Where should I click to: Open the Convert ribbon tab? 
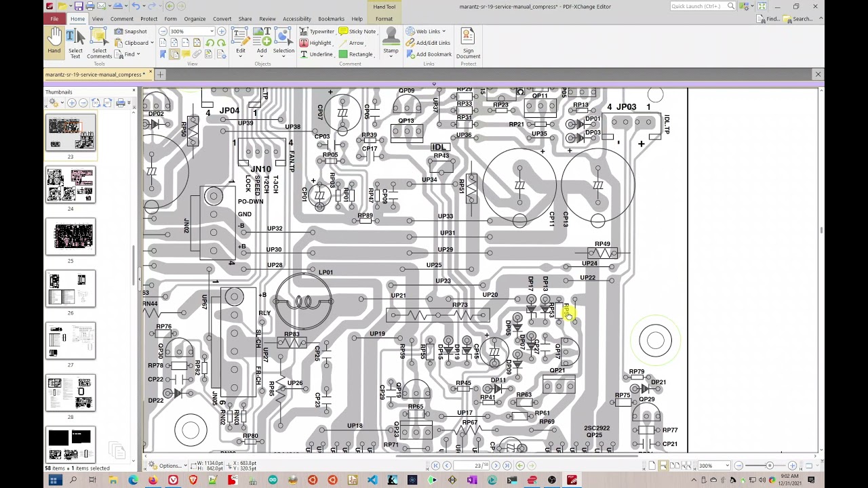coord(222,19)
